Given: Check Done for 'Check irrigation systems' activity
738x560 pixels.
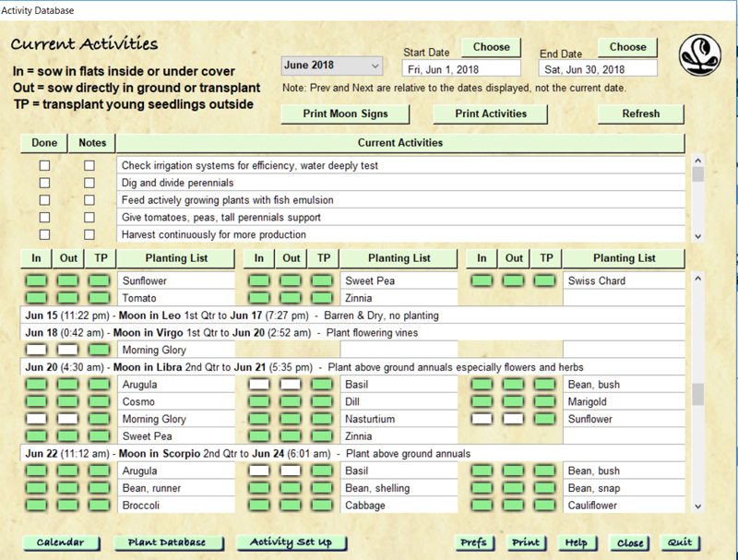Looking at the screenshot, I should pyautogui.click(x=44, y=166).
